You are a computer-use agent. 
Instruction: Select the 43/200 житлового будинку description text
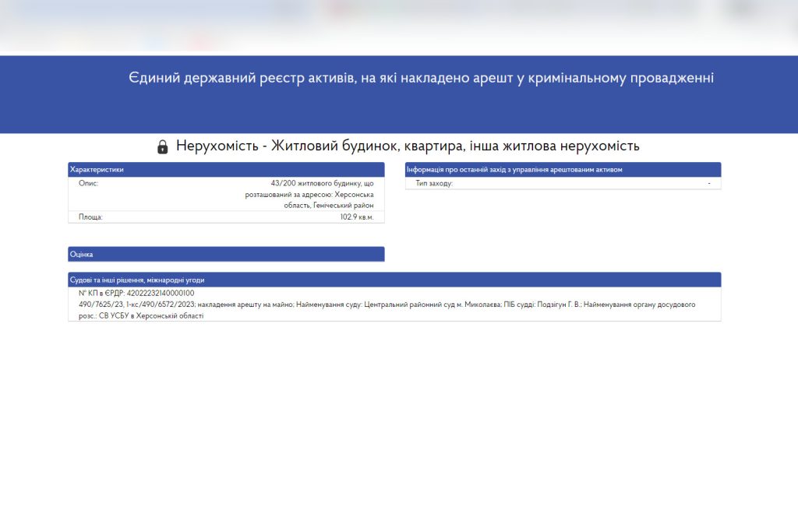322,183
